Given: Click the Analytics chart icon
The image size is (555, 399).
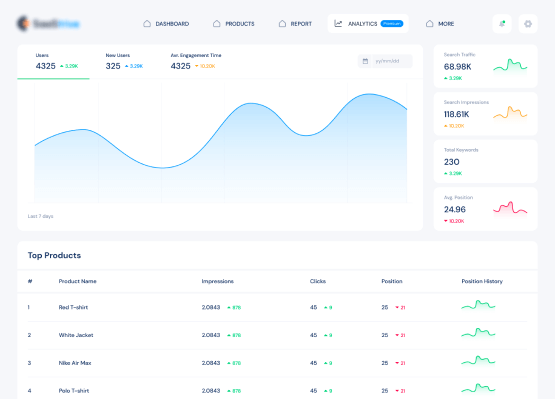Looking at the screenshot, I should tap(338, 24).
